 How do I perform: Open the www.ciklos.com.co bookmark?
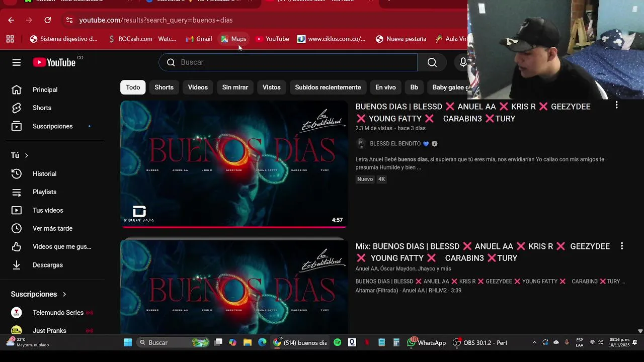(x=332, y=39)
